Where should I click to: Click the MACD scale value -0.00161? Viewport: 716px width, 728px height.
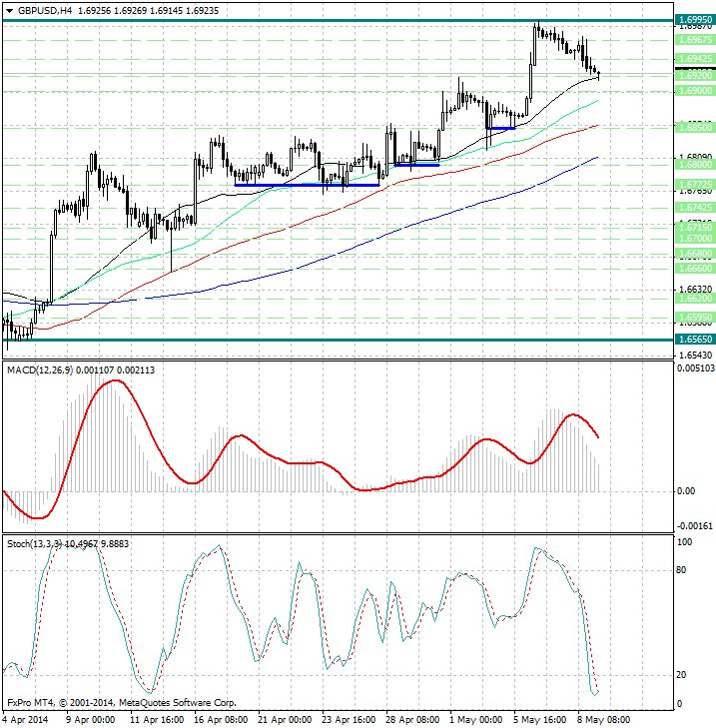(x=695, y=526)
